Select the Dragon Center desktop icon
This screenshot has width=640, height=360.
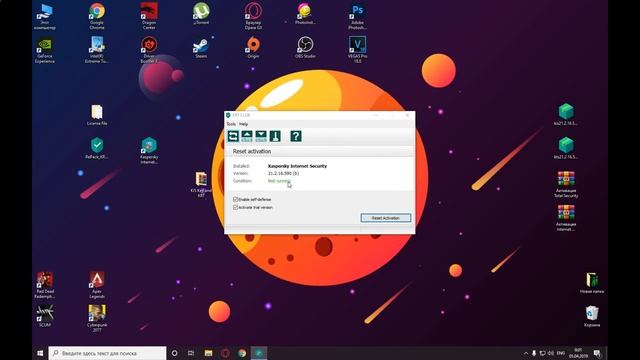point(149,16)
